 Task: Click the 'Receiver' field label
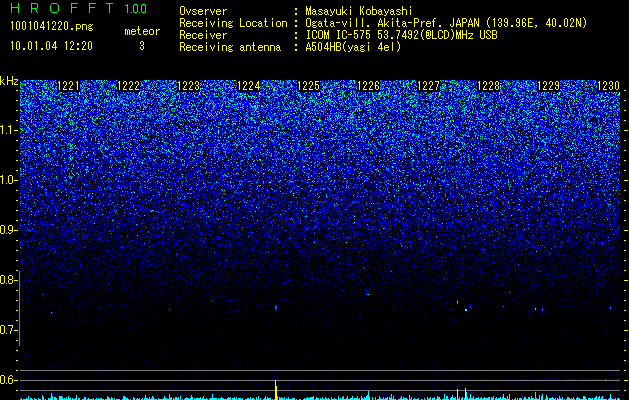pos(203,35)
